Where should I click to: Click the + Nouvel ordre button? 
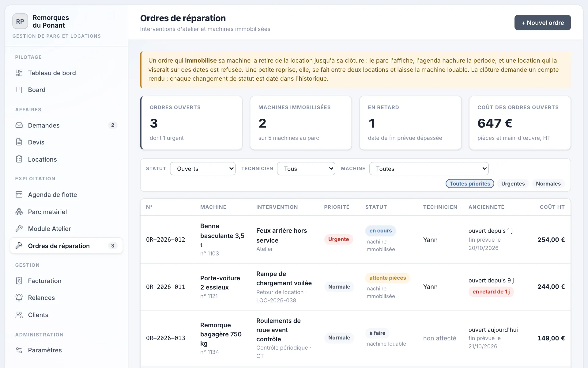[542, 23]
